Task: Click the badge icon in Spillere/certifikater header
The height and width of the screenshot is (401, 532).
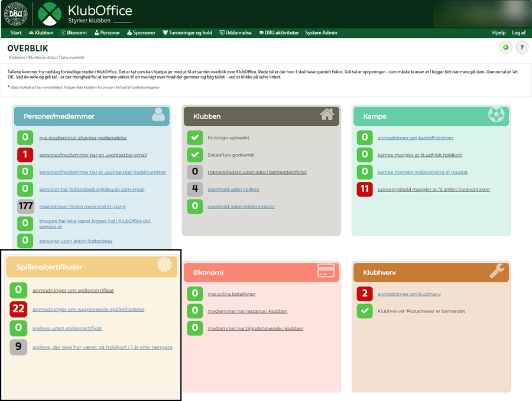Action: coord(164,265)
